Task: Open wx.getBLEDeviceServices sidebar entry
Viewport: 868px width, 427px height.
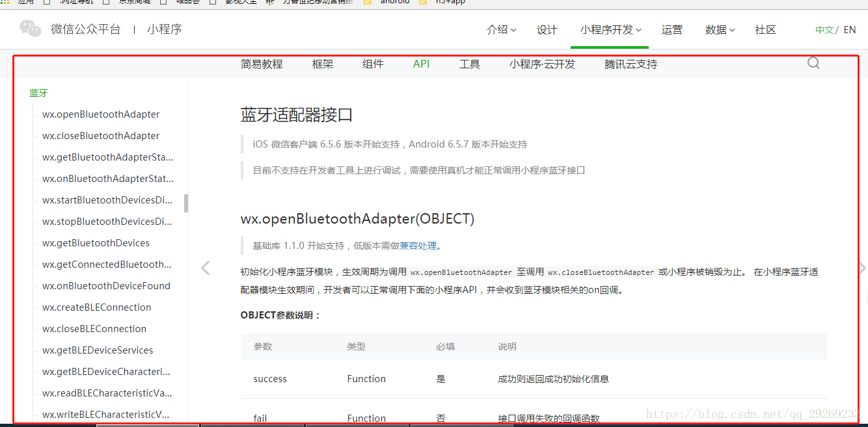Action: tap(98, 350)
